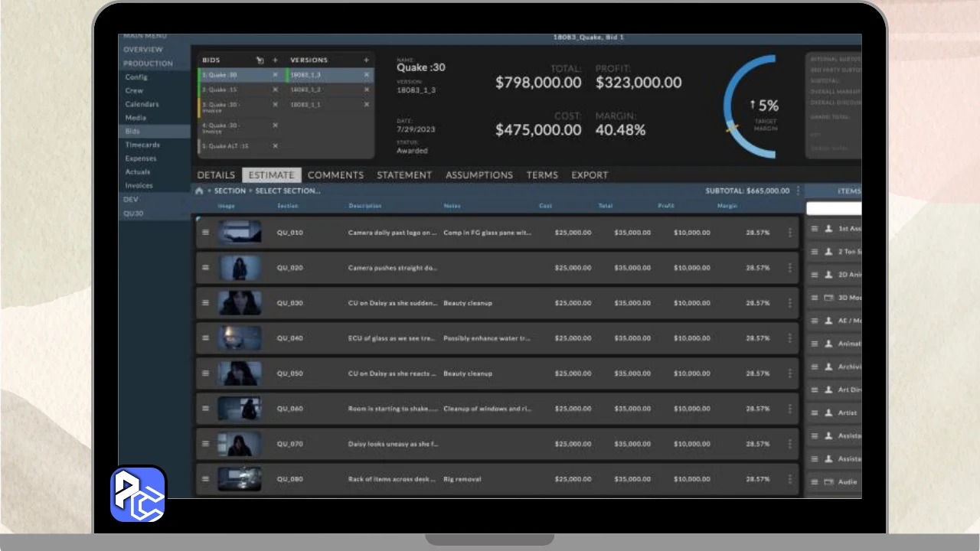Open the thumbnail image for QU_080
Screen dimensions: 980x551
tap(239, 479)
